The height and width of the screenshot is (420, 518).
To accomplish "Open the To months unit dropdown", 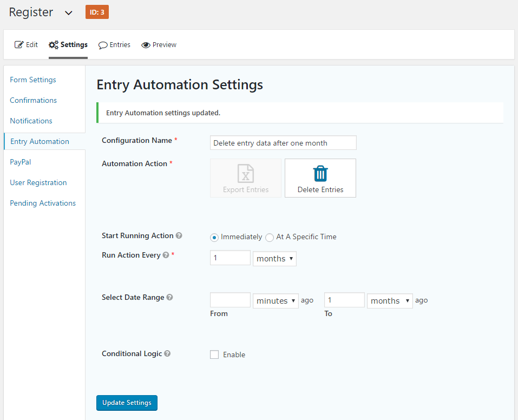I will point(390,301).
